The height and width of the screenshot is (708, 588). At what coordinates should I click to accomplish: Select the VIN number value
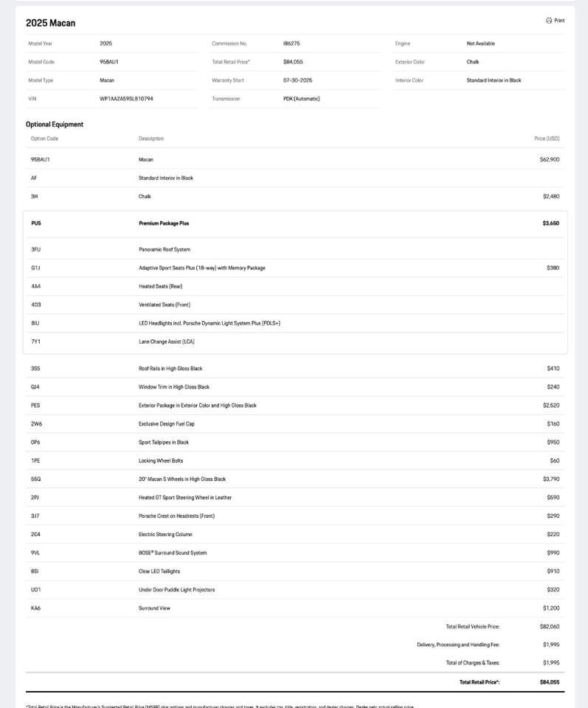tap(126, 99)
